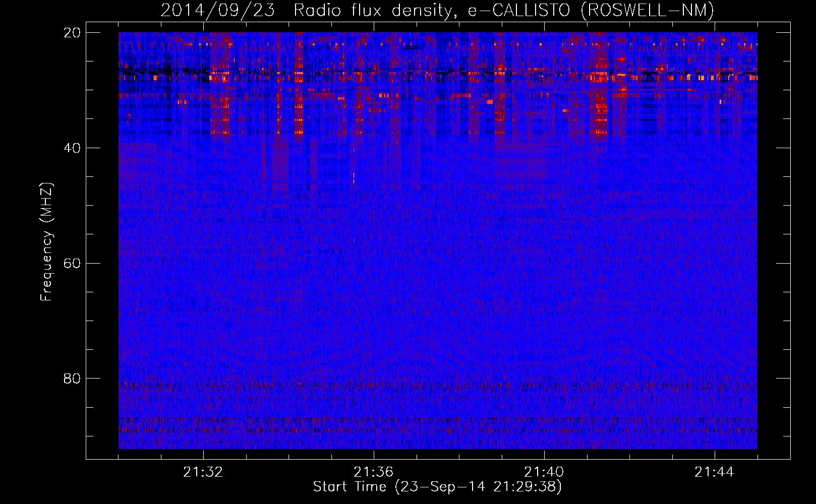Click the 'Frequency (MHZ)' axis label
The width and height of the screenshot is (816, 504).
click(x=46, y=242)
